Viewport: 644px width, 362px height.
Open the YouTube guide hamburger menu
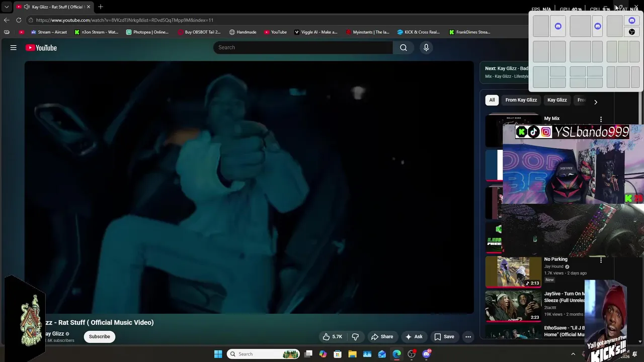point(14,48)
